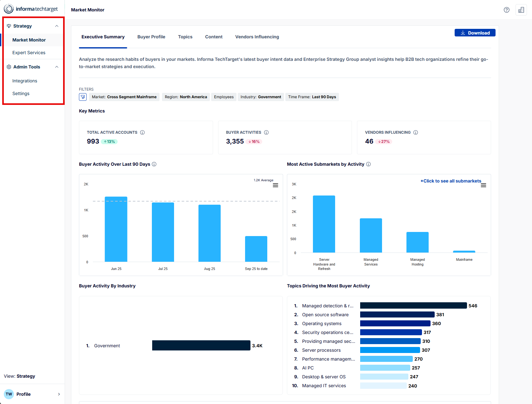Open the Employees filter
The height and width of the screenshot is (404, 532).
pyautogui.click(x=224, y=97)
